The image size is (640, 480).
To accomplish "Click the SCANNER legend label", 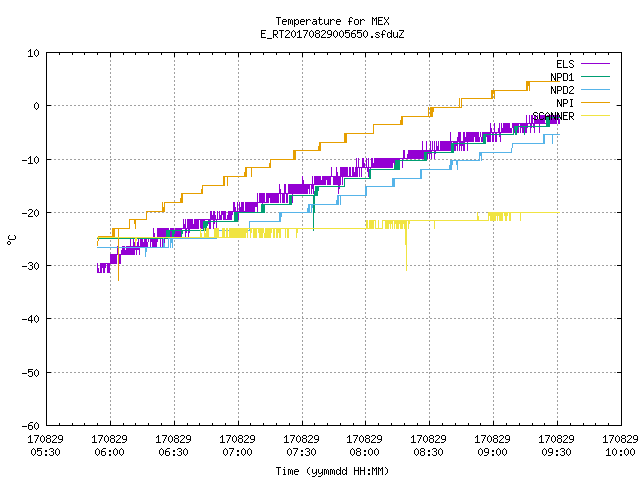I will pyautogui.click(x=553, y=116).
